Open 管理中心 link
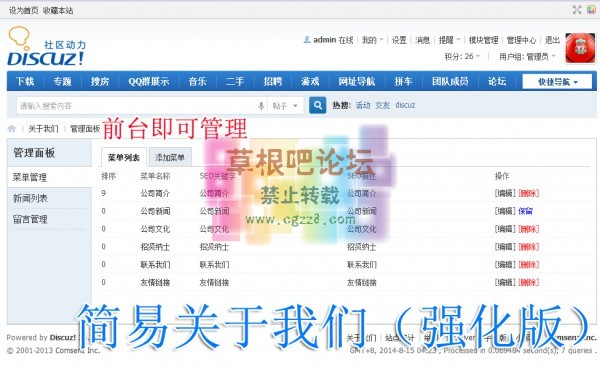 click(522, 40)
